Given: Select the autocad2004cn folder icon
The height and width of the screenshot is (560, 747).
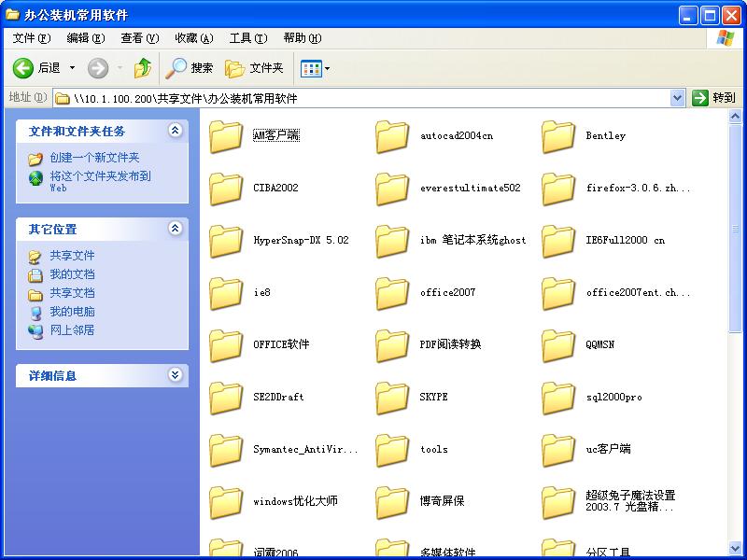Looking at the screenshot, I should 392,136.
